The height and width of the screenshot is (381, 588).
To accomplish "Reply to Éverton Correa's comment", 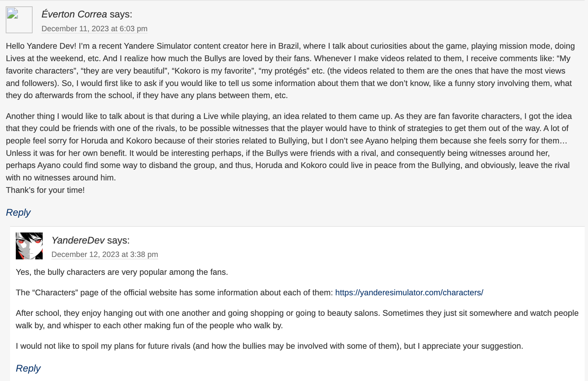I will click(x=18, y=213).
